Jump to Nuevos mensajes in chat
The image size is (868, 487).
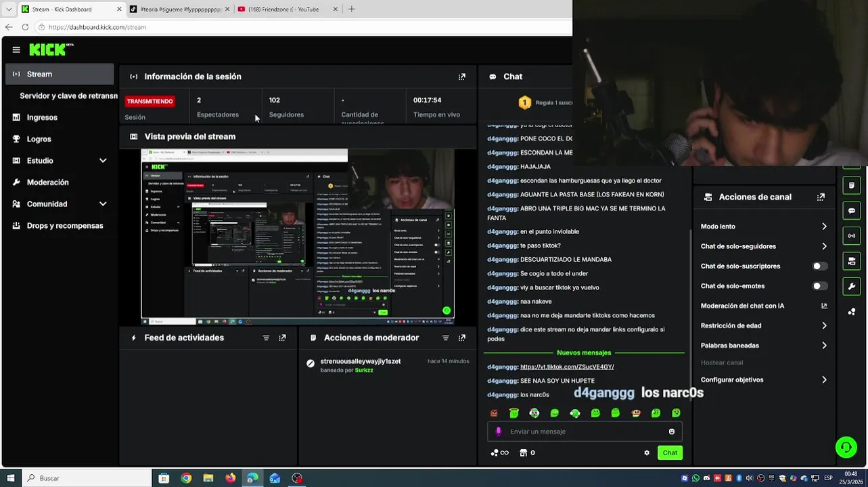coord(584,353)
